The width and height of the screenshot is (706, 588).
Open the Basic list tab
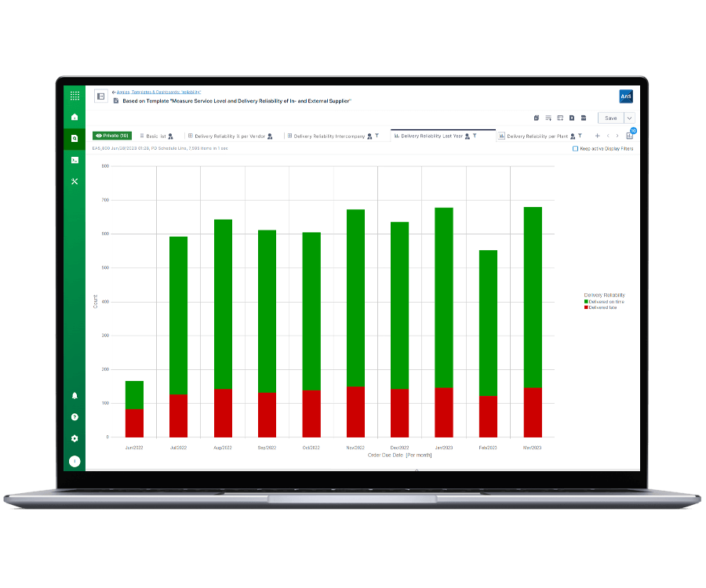pyautogui.click(x=155, y=136)
